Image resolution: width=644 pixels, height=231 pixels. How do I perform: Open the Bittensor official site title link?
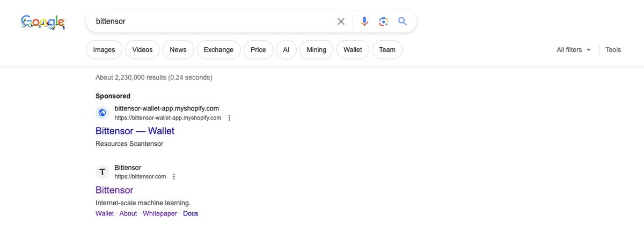click(x=114, y=190)
